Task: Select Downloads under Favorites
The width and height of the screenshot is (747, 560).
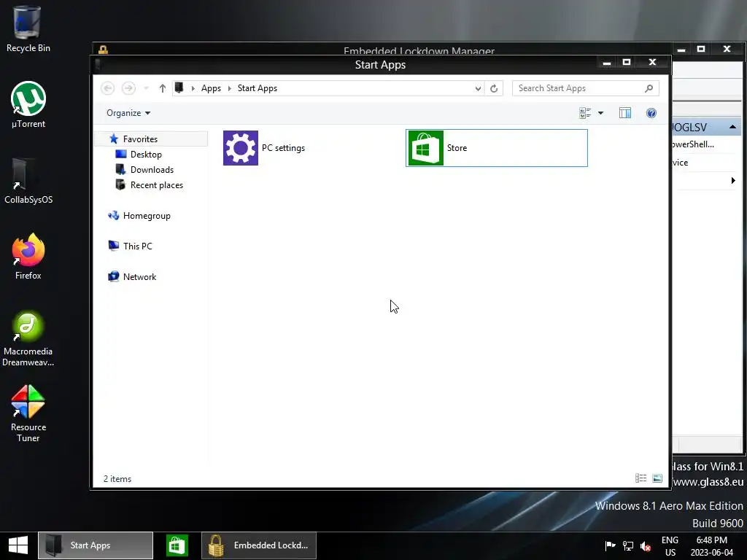Action: pyautogui.click(x=152, y=169)
